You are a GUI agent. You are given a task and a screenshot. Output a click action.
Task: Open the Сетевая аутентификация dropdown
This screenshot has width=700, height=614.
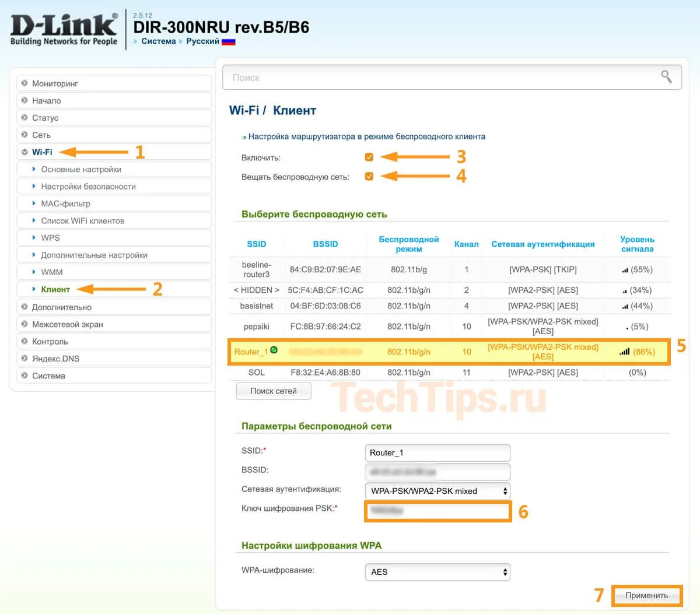[x=437, y=491]
